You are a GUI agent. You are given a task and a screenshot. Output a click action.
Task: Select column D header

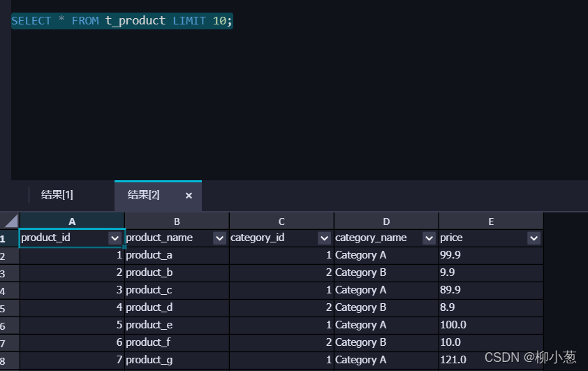(386, 221)
